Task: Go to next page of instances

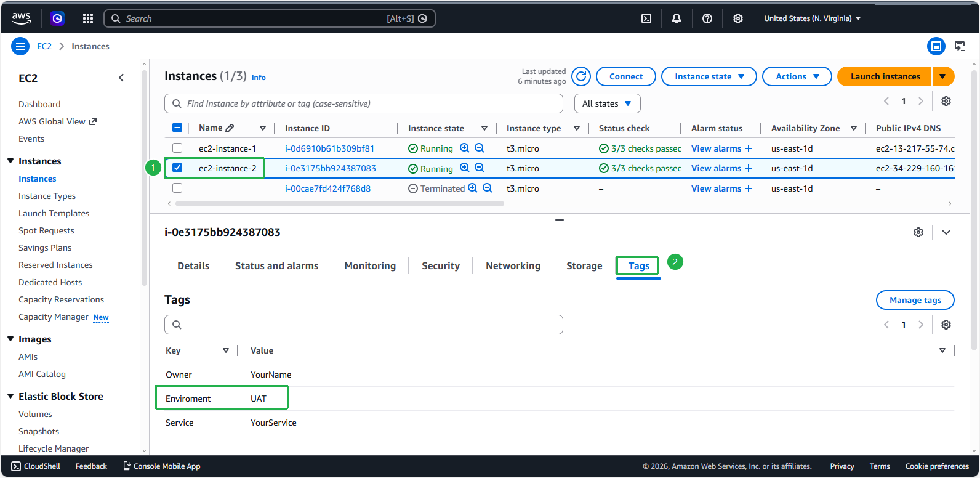Action: 921,101
